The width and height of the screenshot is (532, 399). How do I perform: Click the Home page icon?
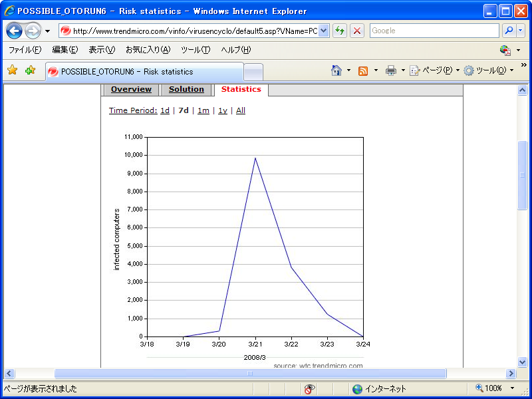click(x=336, y=70)
